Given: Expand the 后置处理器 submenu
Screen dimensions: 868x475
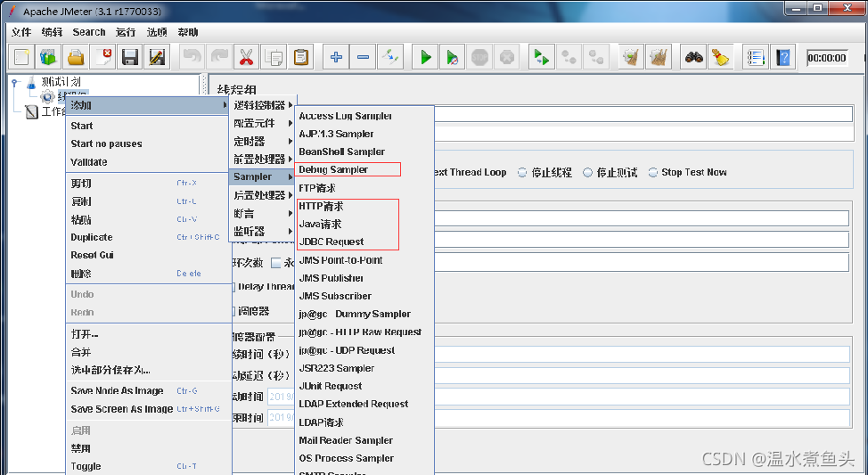Looking at the screenshot, I should point(263,195).
